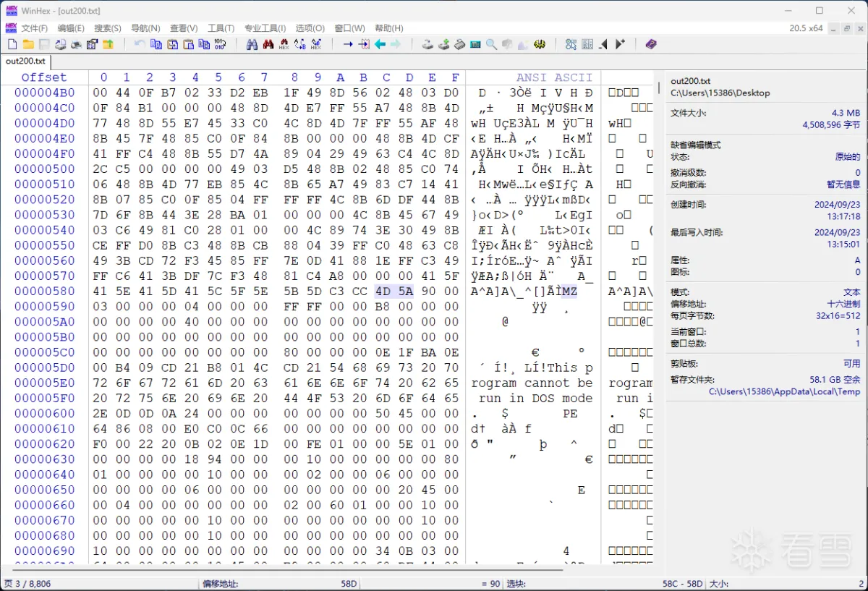Open the 窗口(W) menu
Image resolution: width=868 pixels, height=591 pixels.
[x=349, y=28]
